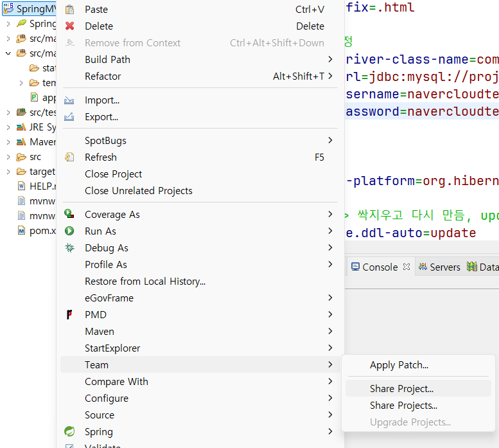Expand the target folder node
The image size is (499, 448).
pos(8,172)
